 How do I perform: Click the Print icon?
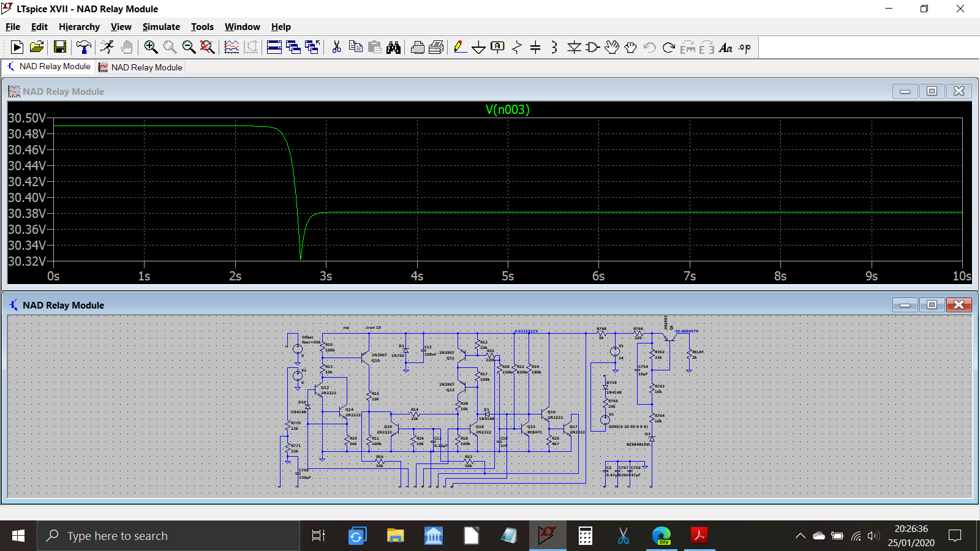[x=436, y=47]
